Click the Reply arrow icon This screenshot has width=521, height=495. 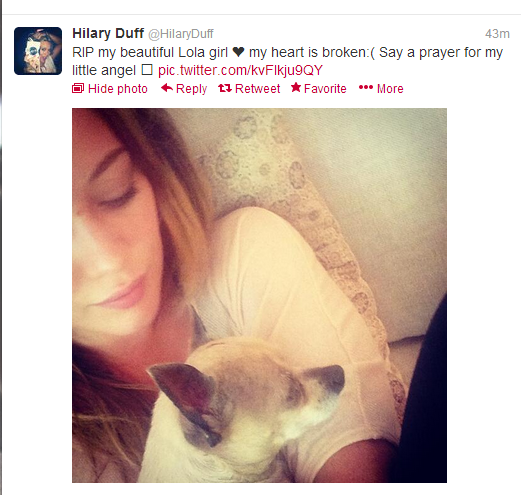tap(167, 88)
